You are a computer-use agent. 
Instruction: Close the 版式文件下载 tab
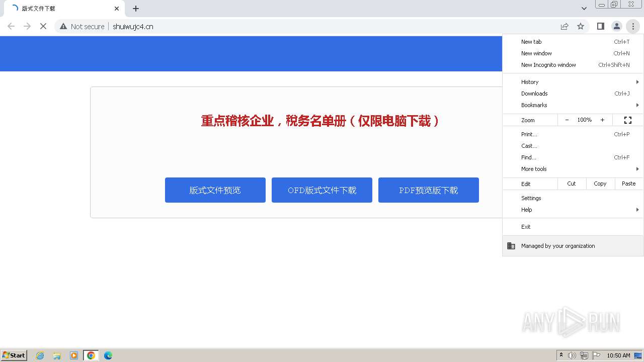(117, 9)
